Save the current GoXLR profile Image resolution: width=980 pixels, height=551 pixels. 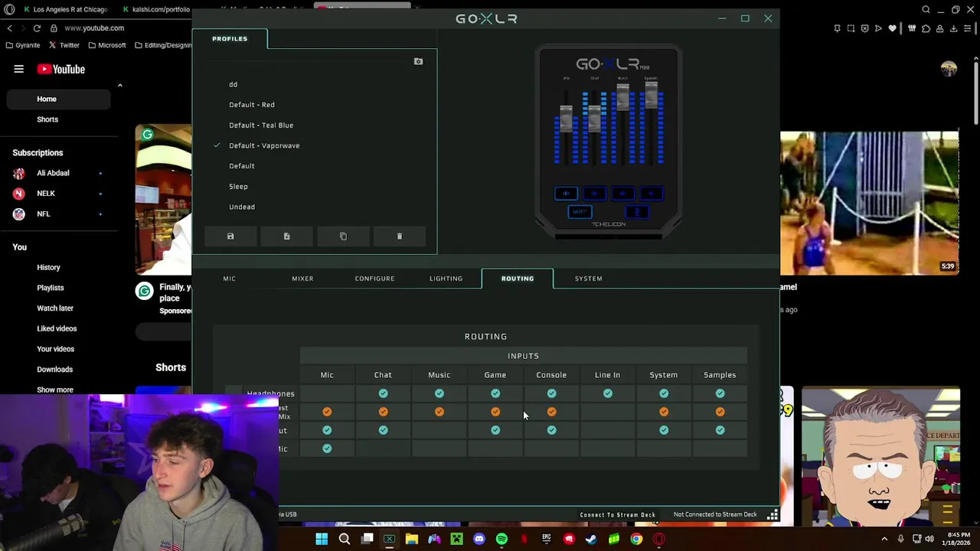pyautogui.click(x=230, y=236)
